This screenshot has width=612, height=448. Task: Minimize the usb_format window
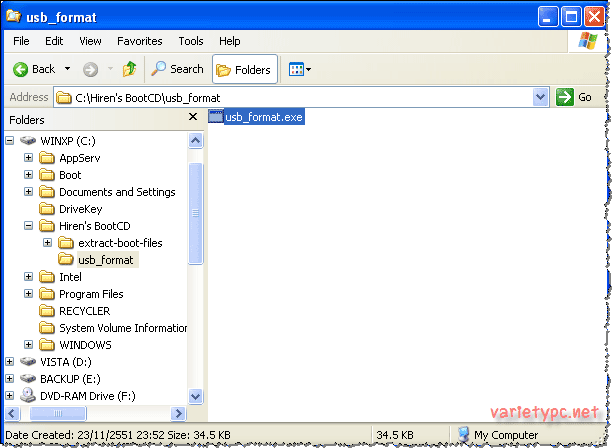tap(548, 17)
